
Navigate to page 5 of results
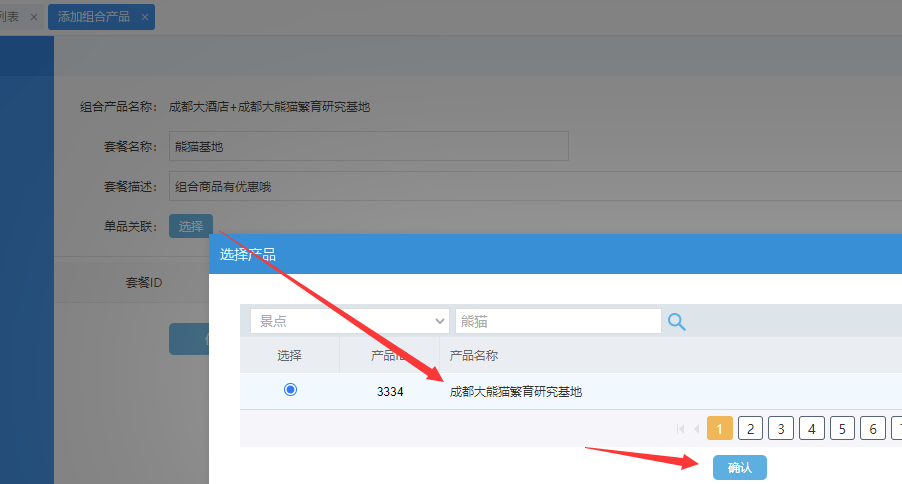tap(842, 428)
